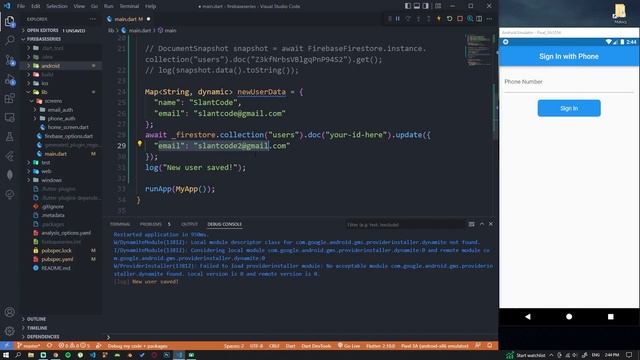The width and height of the screenshot is (640, 360).
Task: Click the lightbulb code action on line 29
Action: [x=140, y=144]
